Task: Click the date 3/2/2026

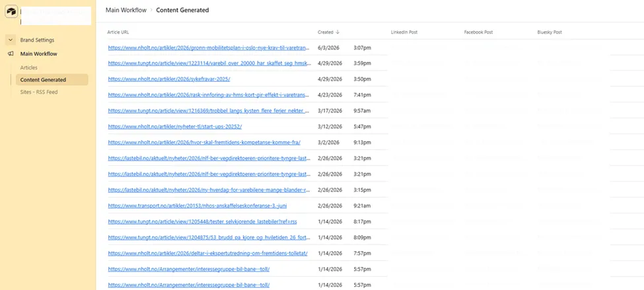Action: click(328, 143)
